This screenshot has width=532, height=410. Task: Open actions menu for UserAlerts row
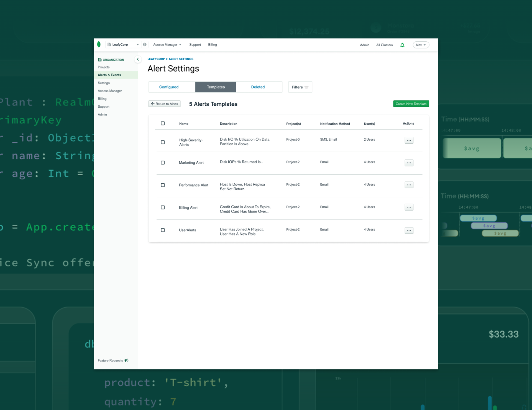click(x=409, y=231)
